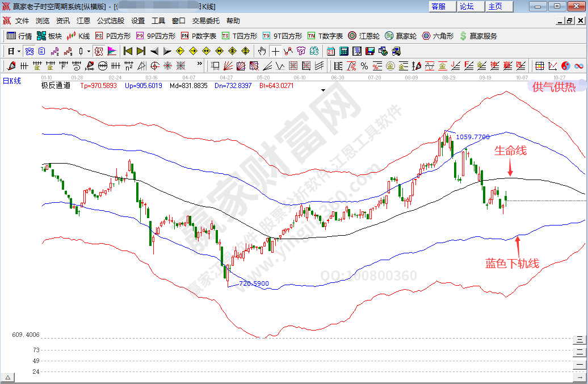Open the 交易委托 menu
The width and height of the screenshot is (588, 384).
pos(205,20)
